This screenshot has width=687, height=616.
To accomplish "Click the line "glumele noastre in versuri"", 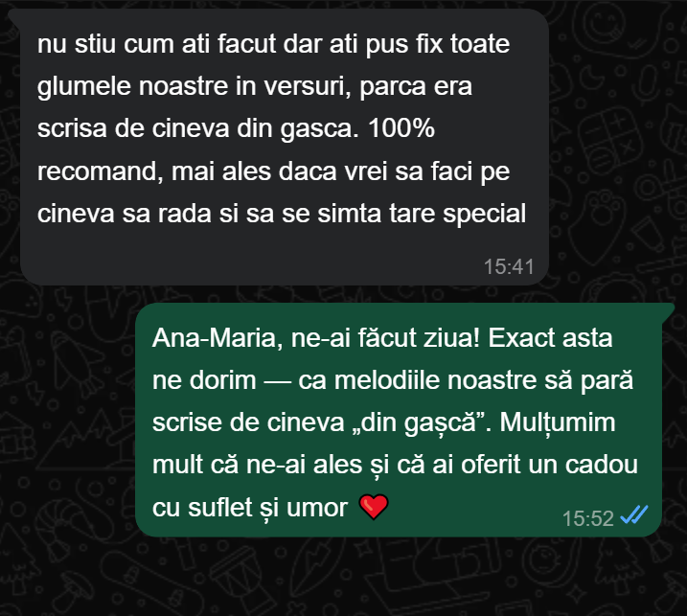I will (x=194, y=86).
